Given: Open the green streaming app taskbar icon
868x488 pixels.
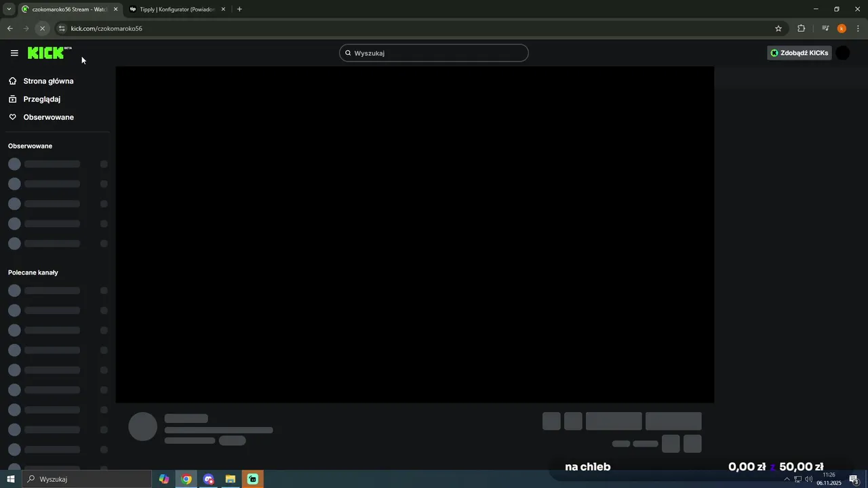Looking at the screenshot, I should (x=253, y=479).
